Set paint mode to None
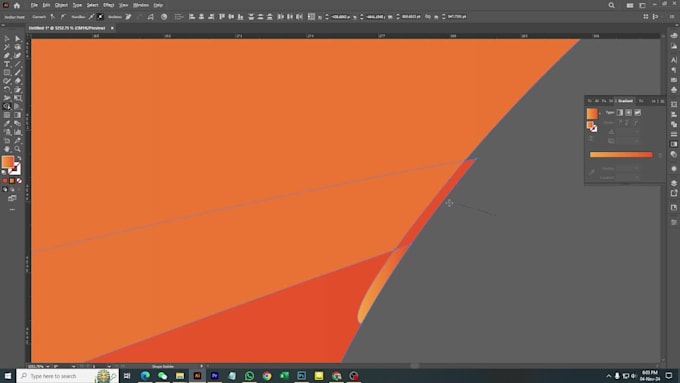 pyautogui.click(x=19, y=180)
